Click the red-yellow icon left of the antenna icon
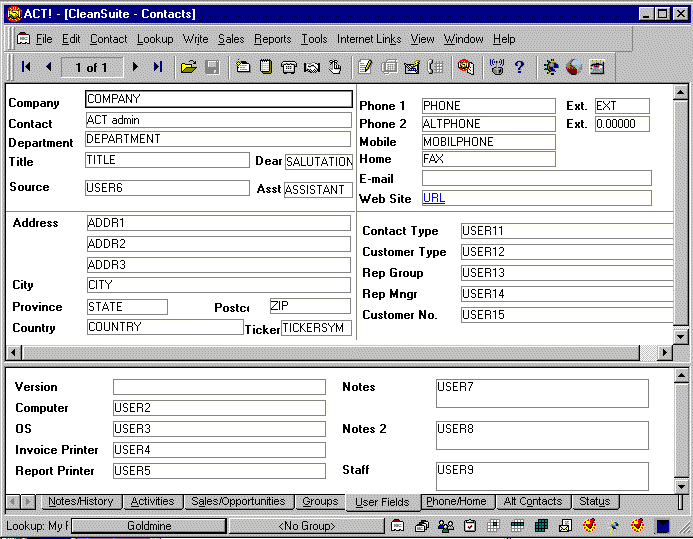The height and width of the screenshot is (539, 693). coord(466,67)
